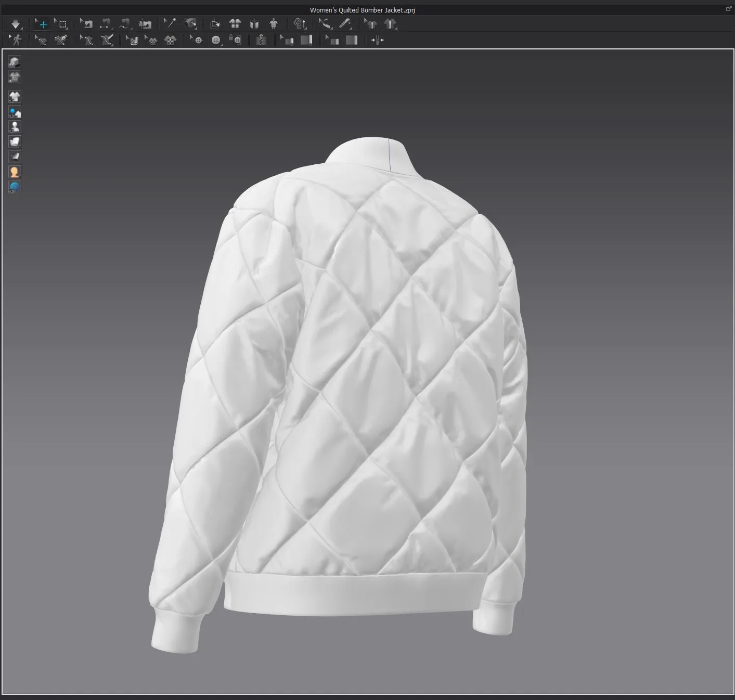Click the jacket collar in 3D view

click(x=372, y=156)
